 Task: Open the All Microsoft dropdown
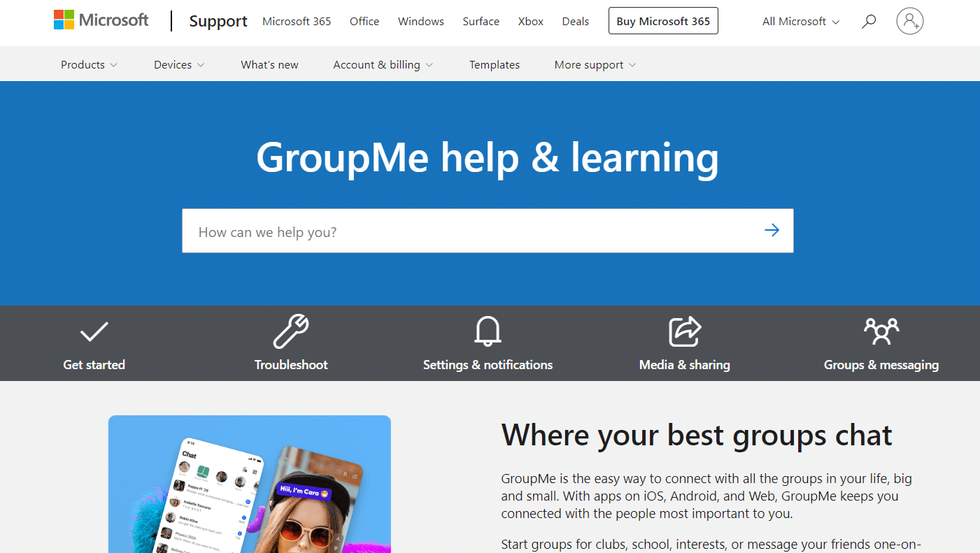click(800, 21)
